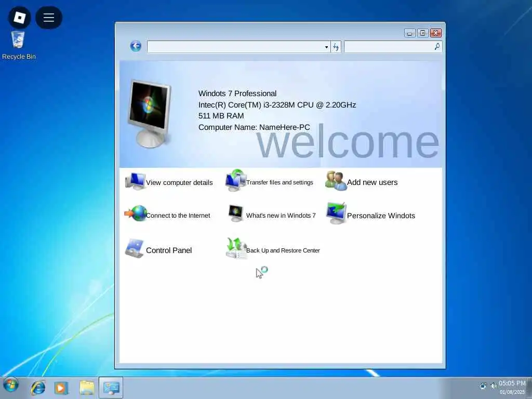The width and height of the screenshot is (532, 399).
Task: Maximize the Welcome Center window
Action: (423, 33)
